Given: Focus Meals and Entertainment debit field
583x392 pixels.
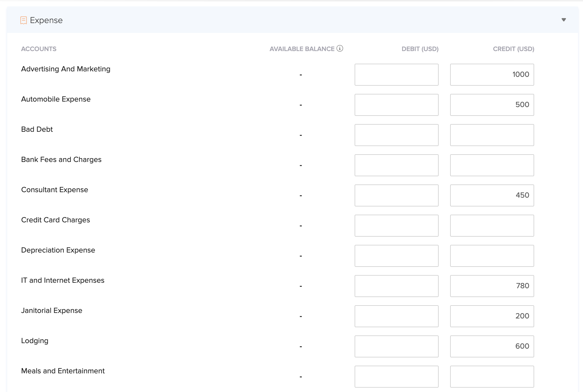Looking at the screenshot, I should click(396, 377).
